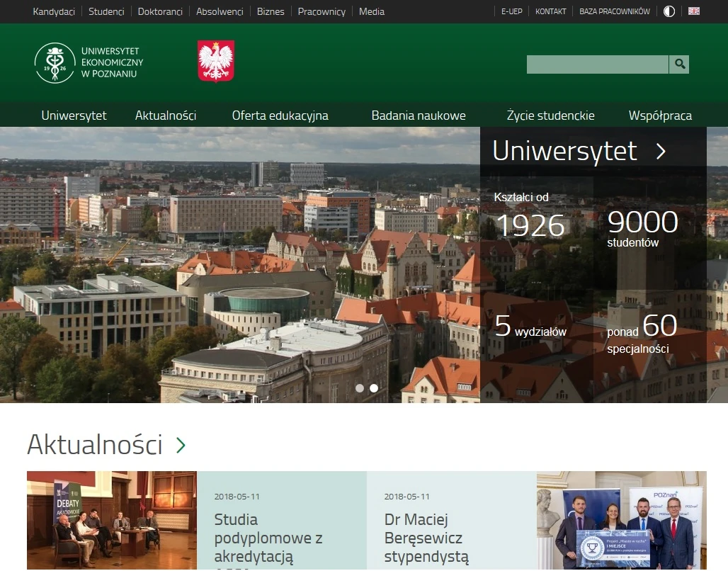The height and width of the screenshot is (571, 728).
Task: Open BAZA PRACOWNIKÓW directory
Action: click(x=613, y=11)
